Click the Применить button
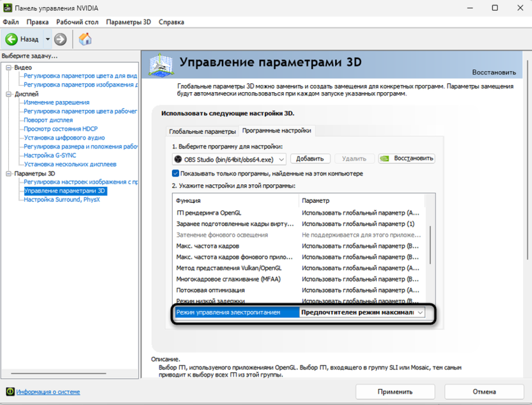532x405 pixels. 395,392
